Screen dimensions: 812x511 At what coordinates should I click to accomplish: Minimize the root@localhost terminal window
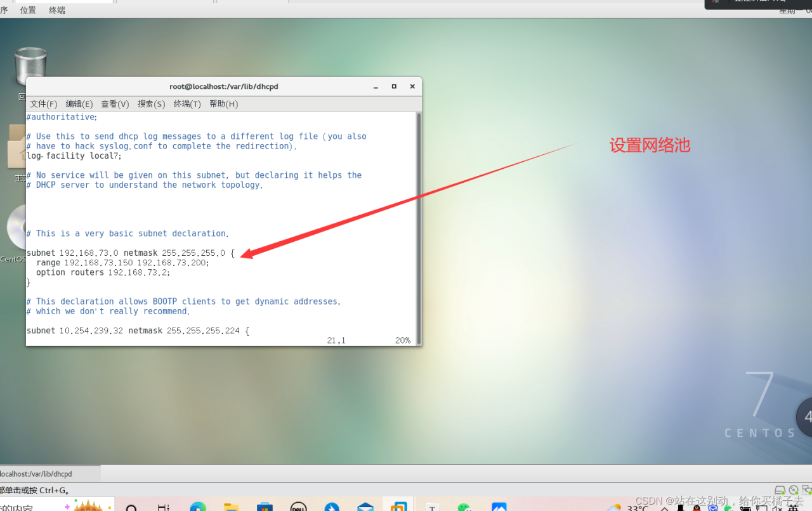[376, 86]
